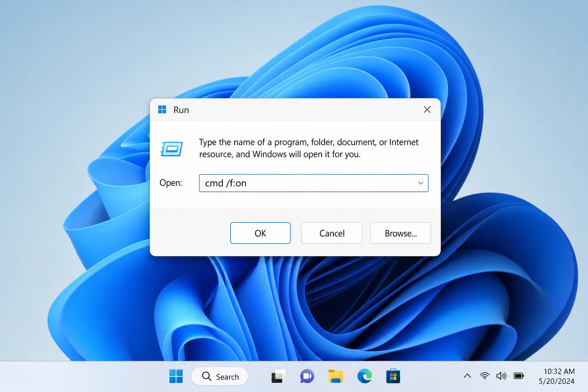588x392 pixels.
Task: Click the Run program icon beside description
Action: tap(171, 149)
